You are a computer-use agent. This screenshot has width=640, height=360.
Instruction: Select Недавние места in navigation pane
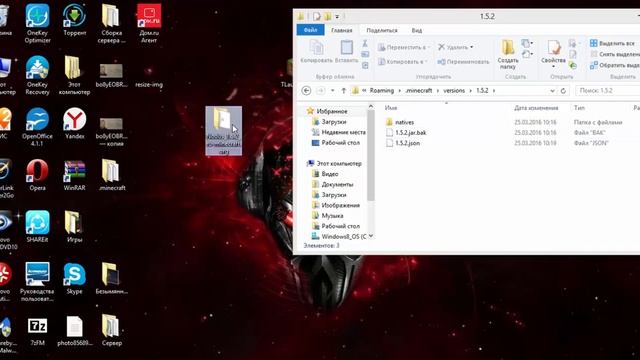[x=339, y=132]
